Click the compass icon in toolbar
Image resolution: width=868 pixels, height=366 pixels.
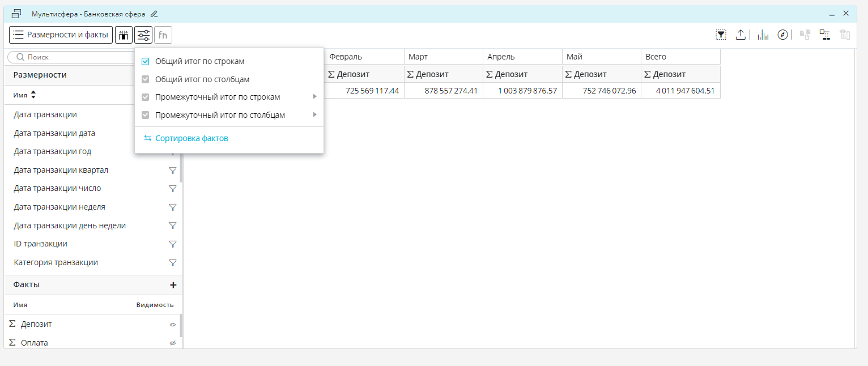tap(783, 35)
